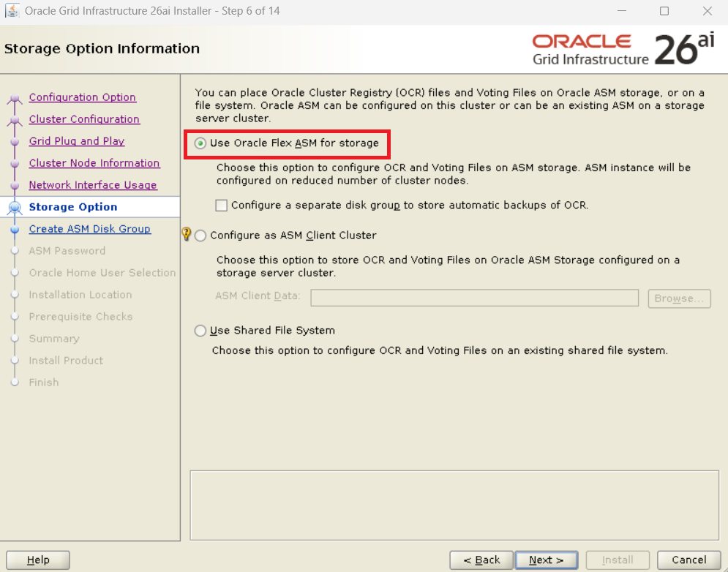Image resolution: width=728 pixels, height=572 pixels.
Task: Select Configure as ASM Client Cluster option
Action: 200,236
